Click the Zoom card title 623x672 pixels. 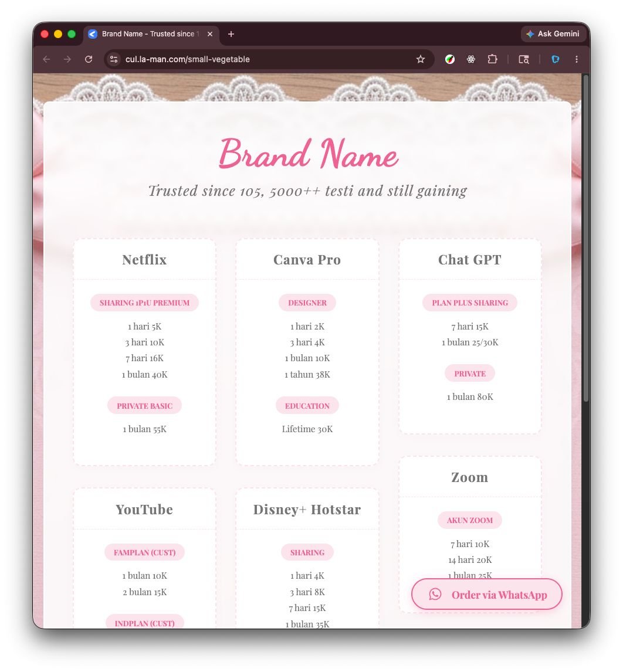(469, 477)
